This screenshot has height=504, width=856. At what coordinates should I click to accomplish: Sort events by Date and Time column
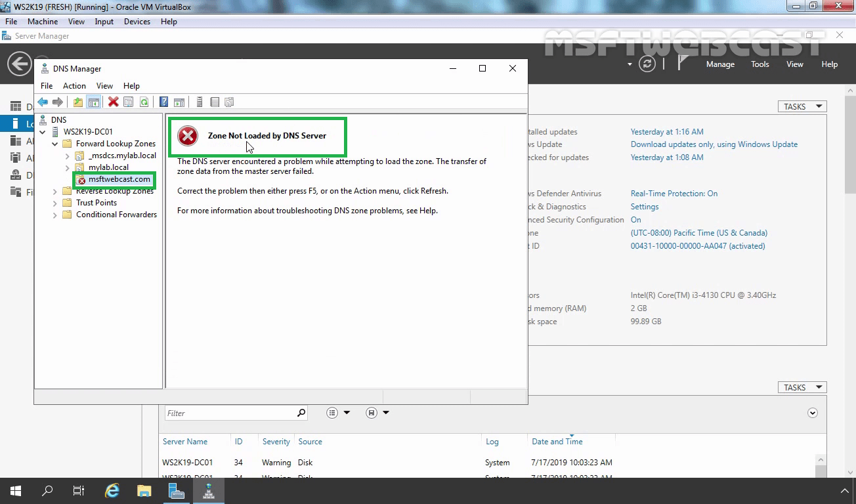(x=557, y=442)
